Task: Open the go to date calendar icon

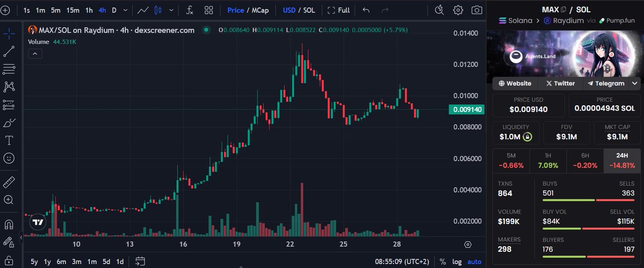Action: [x=140, y=262]
